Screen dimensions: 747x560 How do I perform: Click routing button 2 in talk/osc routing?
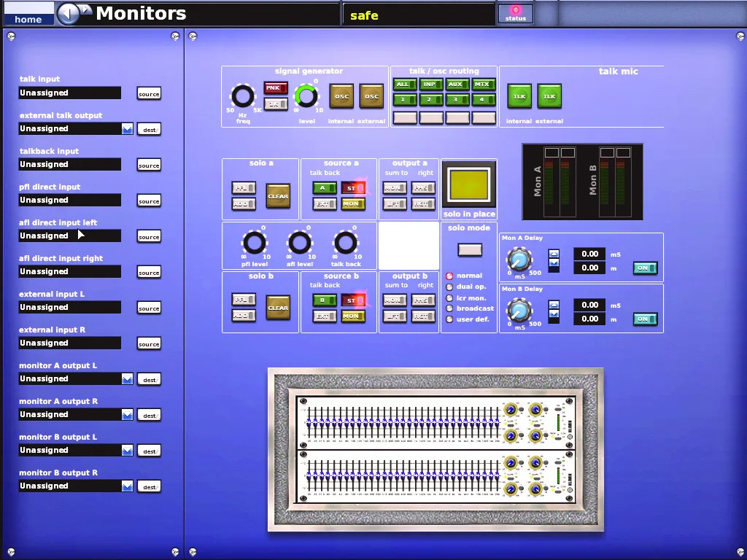431,100
